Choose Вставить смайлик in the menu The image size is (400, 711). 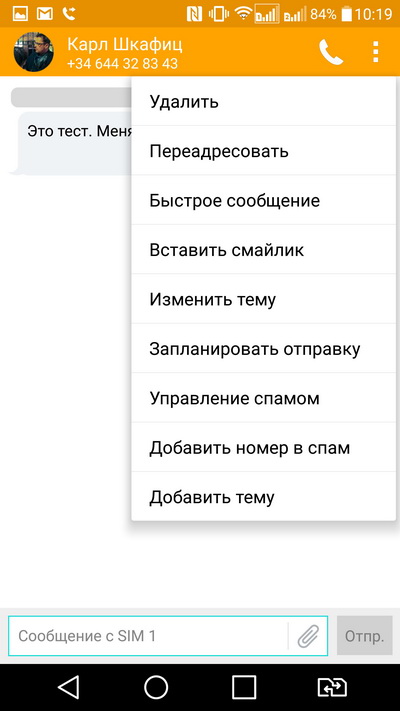(x=263, y=250)
